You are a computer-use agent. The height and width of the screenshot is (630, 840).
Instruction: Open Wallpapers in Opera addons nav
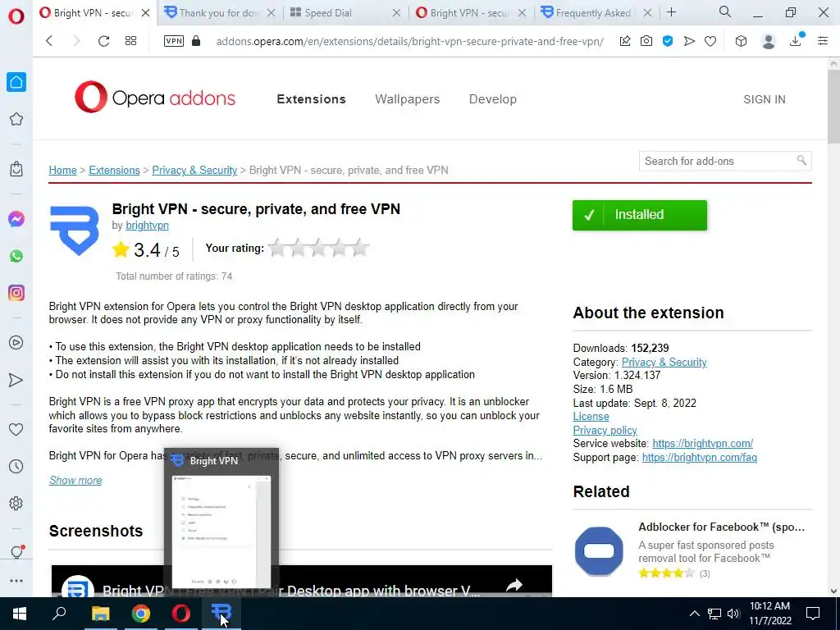[x=407, y=99]
